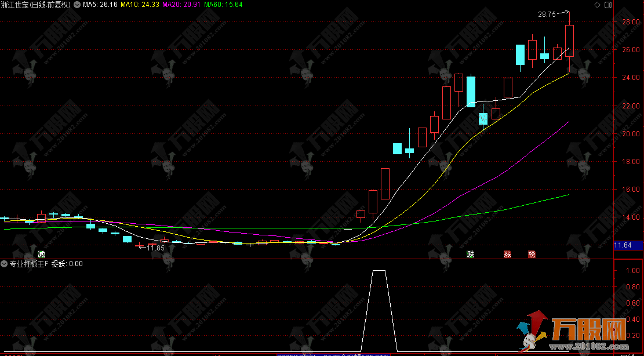
Task: Expand the 专业打板王F indicator dropdown arrow
Action: click(x=5, y=264)
